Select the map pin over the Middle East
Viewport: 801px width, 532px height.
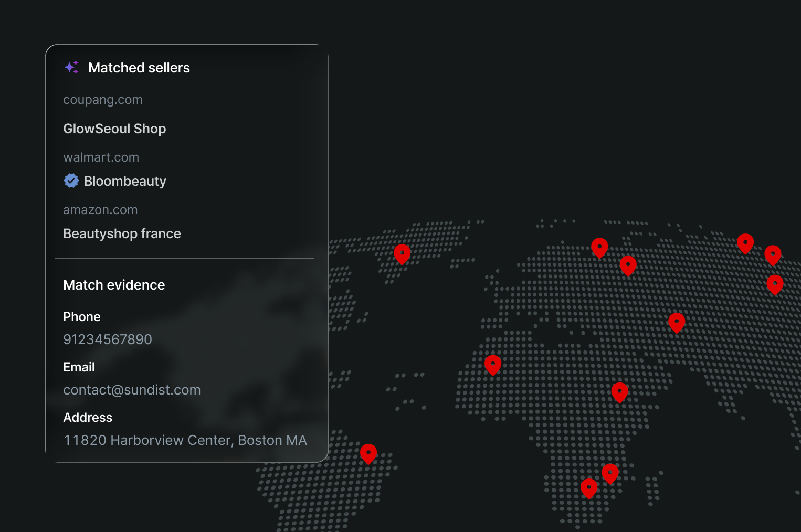pyautogui.click(x=677, y=322)
